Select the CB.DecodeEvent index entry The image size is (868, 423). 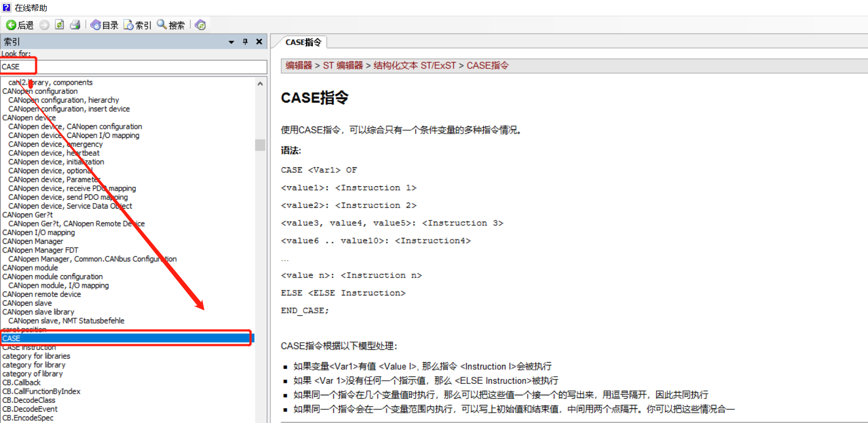[30, 409]
